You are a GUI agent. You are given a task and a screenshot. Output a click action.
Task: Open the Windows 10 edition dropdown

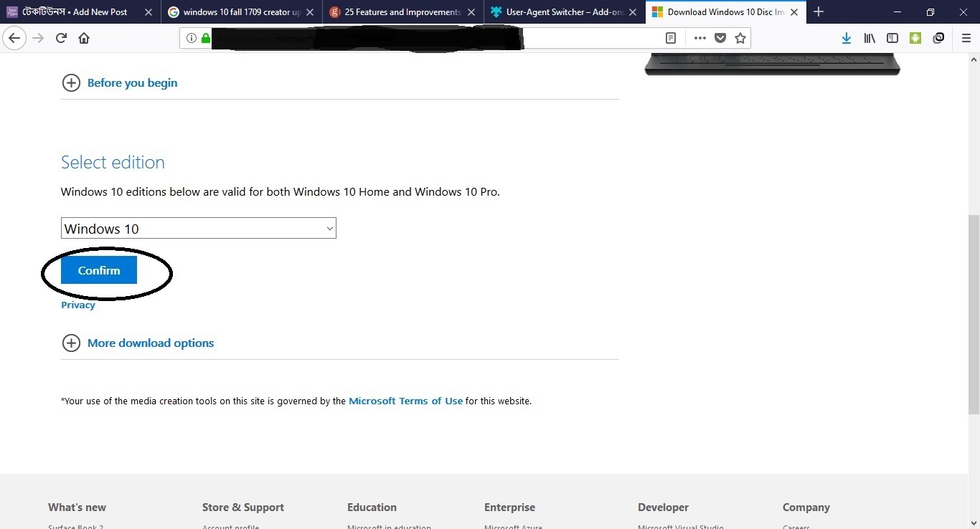tap(199, 229)
